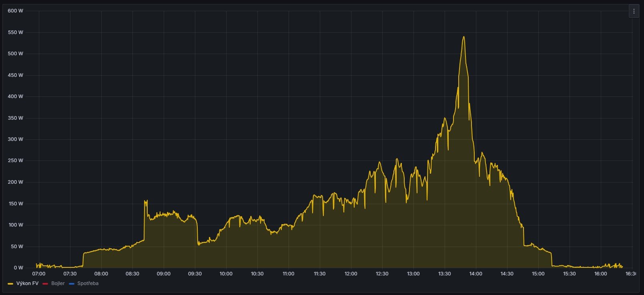Toggle the Výkon FV series label in legend

coord(27,283)
